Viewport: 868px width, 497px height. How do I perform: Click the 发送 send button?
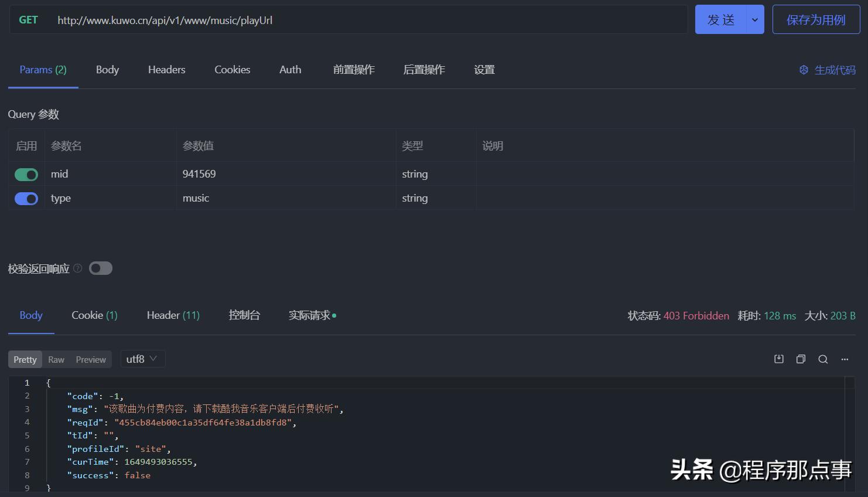pyautogui.click(x=722, y=19)
